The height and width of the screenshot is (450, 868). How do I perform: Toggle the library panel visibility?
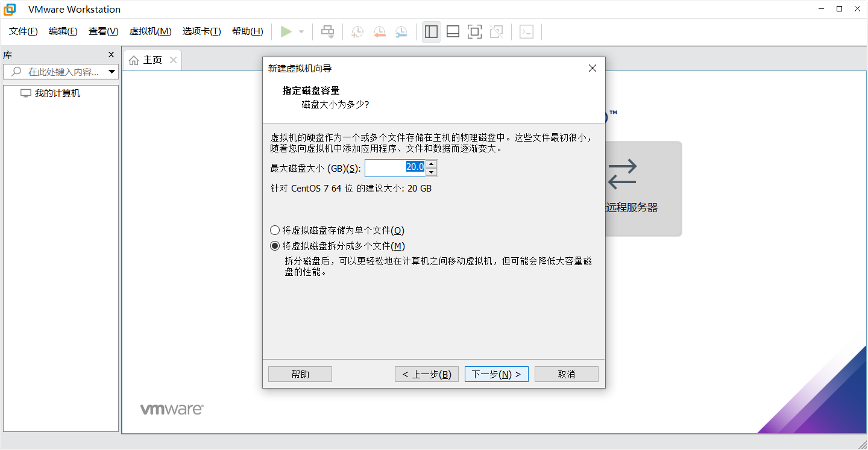(x=431, y=31)
